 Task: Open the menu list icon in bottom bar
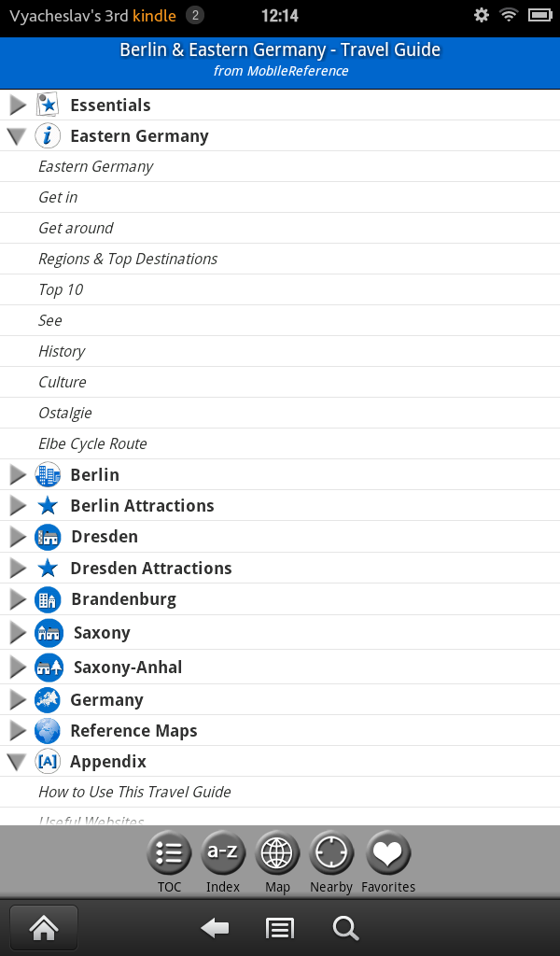point(280,928)
